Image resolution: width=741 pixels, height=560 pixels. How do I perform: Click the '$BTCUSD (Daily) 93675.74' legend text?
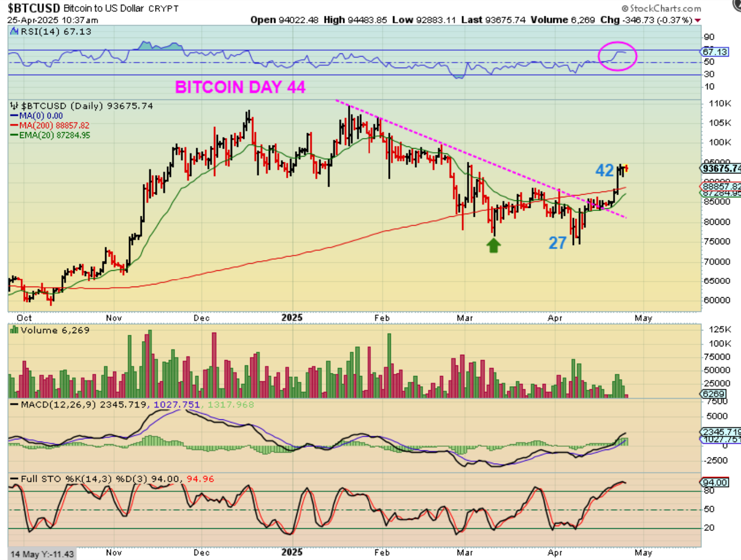click(87, 106)
